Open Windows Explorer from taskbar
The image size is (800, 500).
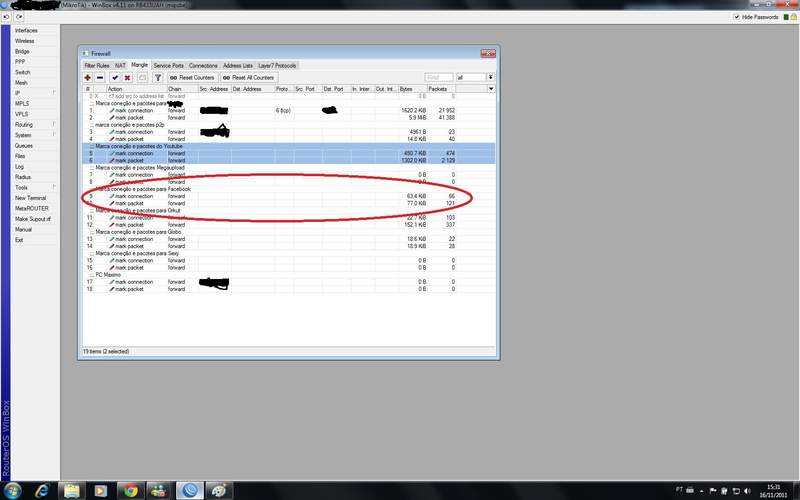[x=71, y=490]
